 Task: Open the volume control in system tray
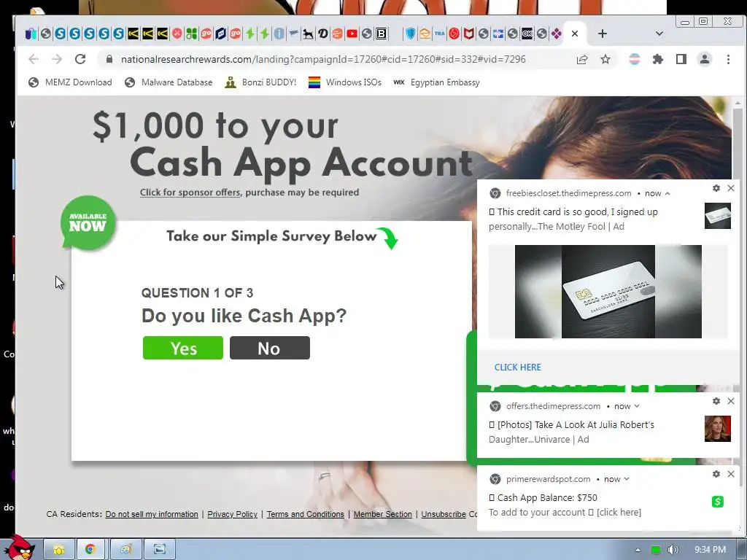tap(673, 550)
